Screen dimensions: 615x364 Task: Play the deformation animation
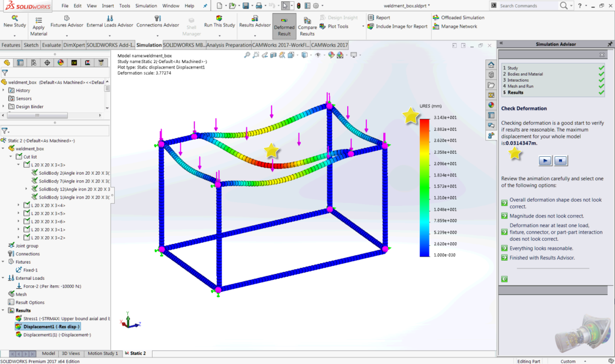pyautogui.click(x=545, y=160)
